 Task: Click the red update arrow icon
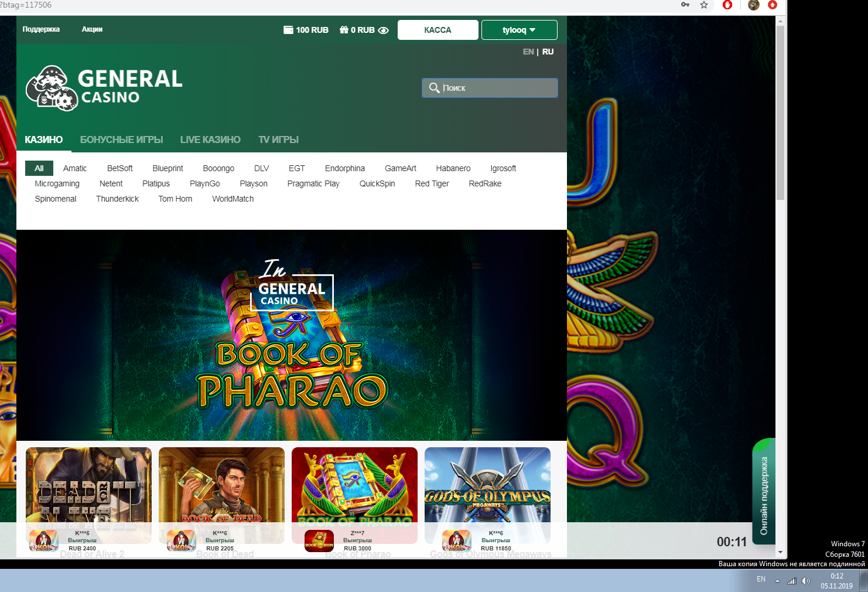(773, 5)
